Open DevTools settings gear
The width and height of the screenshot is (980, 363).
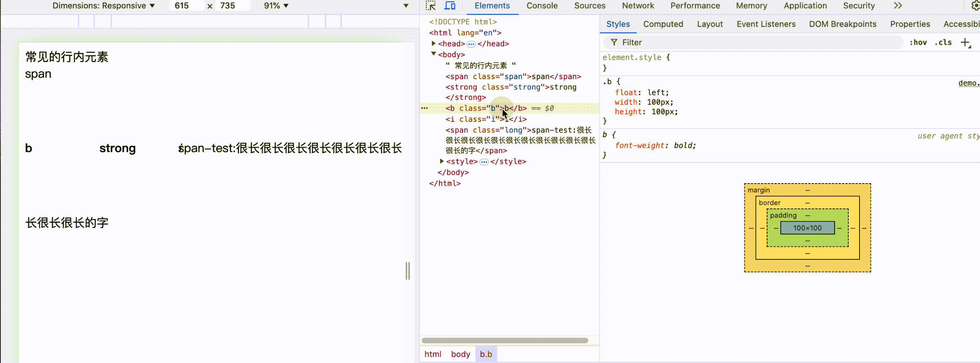975,5
